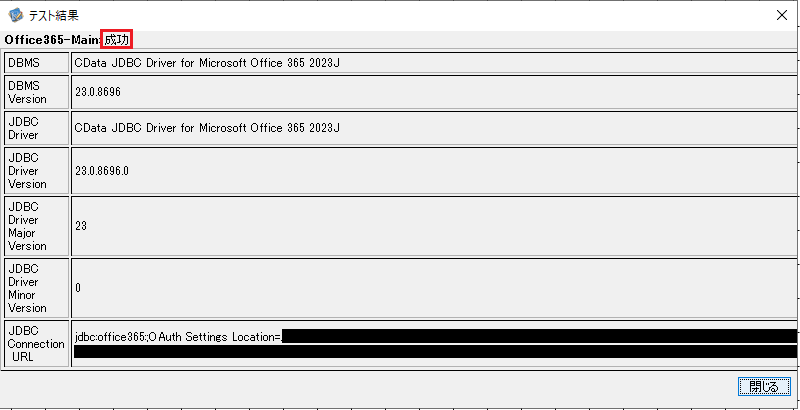This screenshot has width=800, height=410.
Task: Select the JDBC Driver Version label cell
Action: point(37,170)
